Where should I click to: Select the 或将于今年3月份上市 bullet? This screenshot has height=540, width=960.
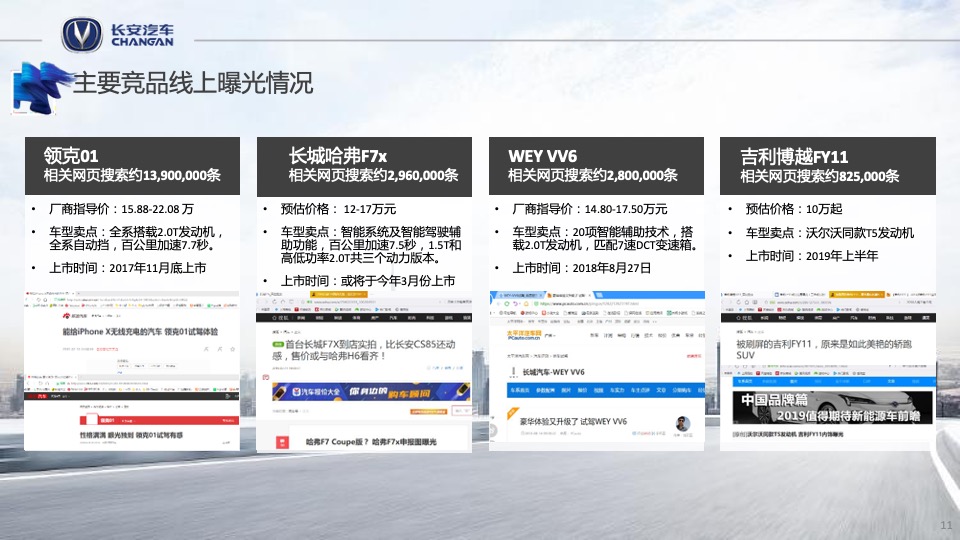point(367,281)
